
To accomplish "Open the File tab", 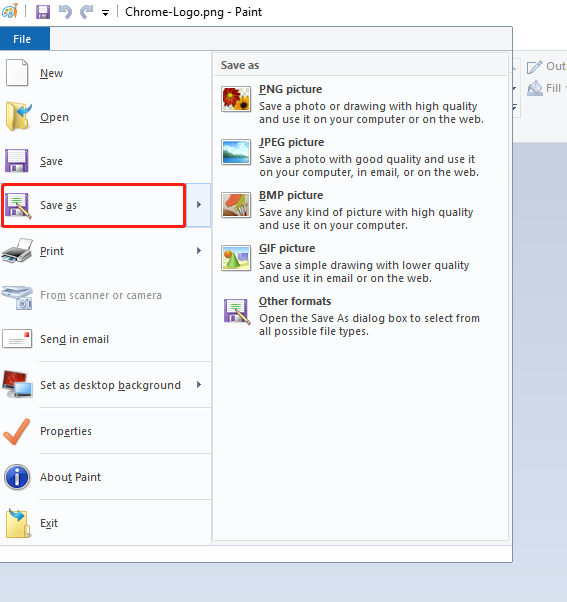I will click(x=22, y=39).
